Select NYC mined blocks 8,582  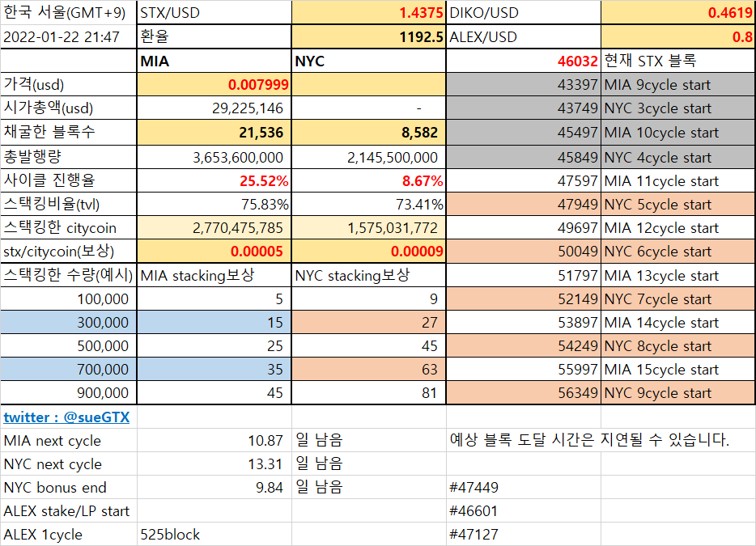point(369,133)
